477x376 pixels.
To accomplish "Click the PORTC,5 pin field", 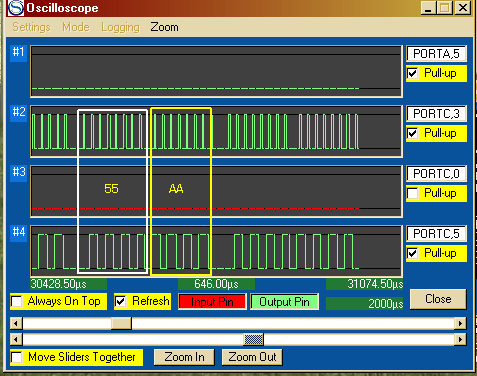I will (x=436, y=234).
